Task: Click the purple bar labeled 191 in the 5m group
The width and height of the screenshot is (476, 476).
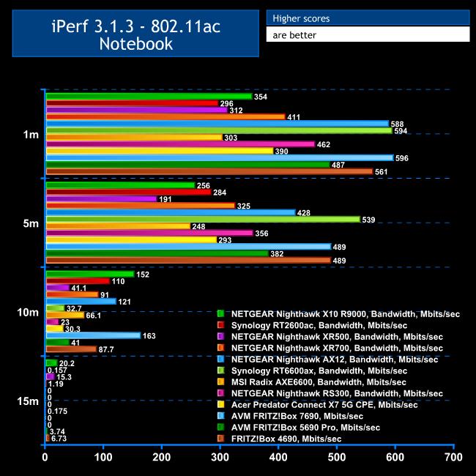Action: point(101,199)
